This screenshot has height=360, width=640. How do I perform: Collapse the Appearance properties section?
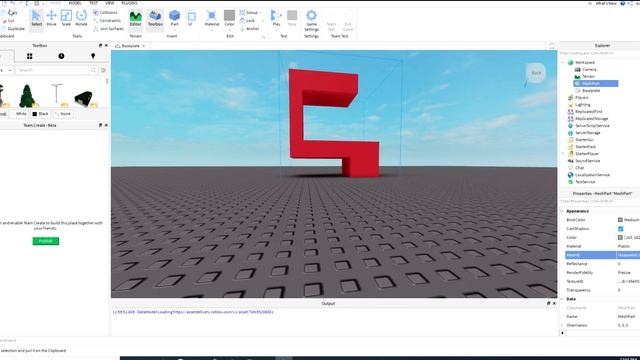click(562, 211)
